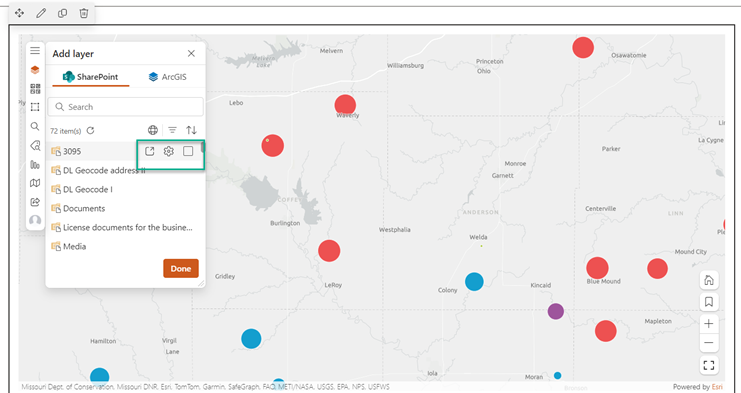Switch to the ArcGIS tab
This screenshot has width=741, height=393.
click(167, 77)
